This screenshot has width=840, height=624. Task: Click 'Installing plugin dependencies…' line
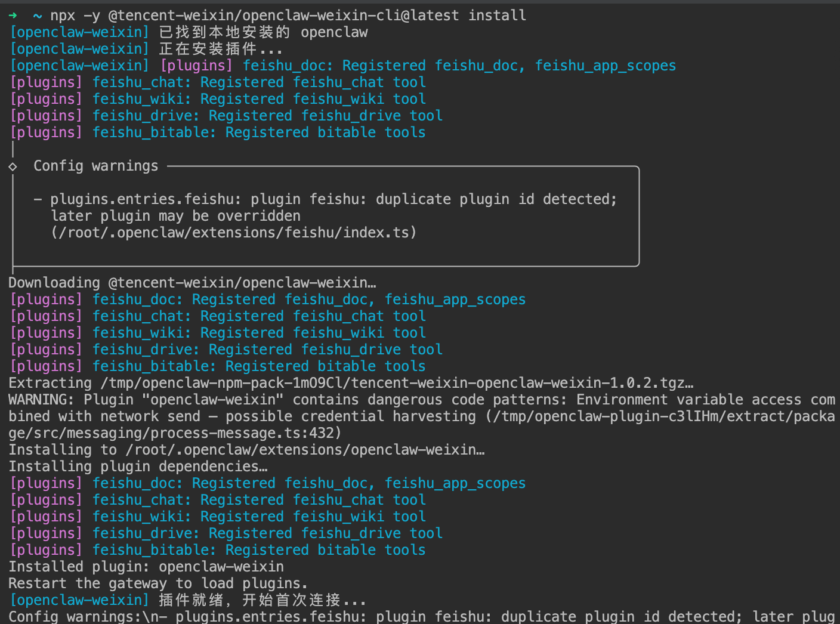coord(138,467)
